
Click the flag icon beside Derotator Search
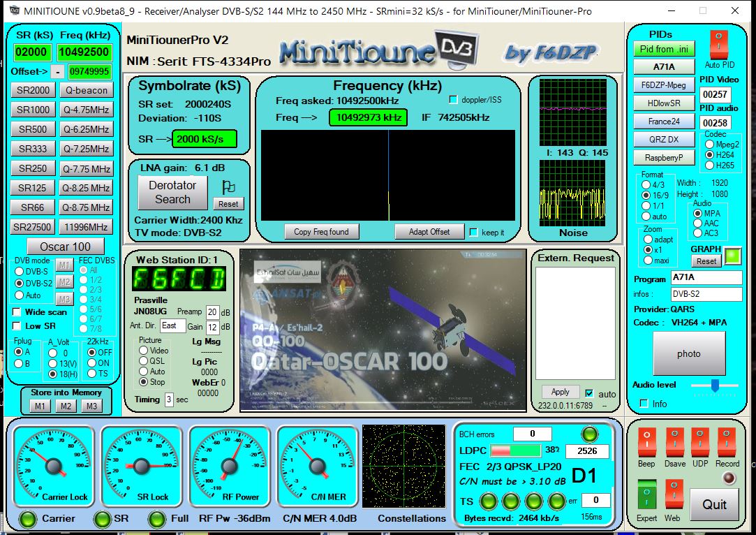(228, 186)
